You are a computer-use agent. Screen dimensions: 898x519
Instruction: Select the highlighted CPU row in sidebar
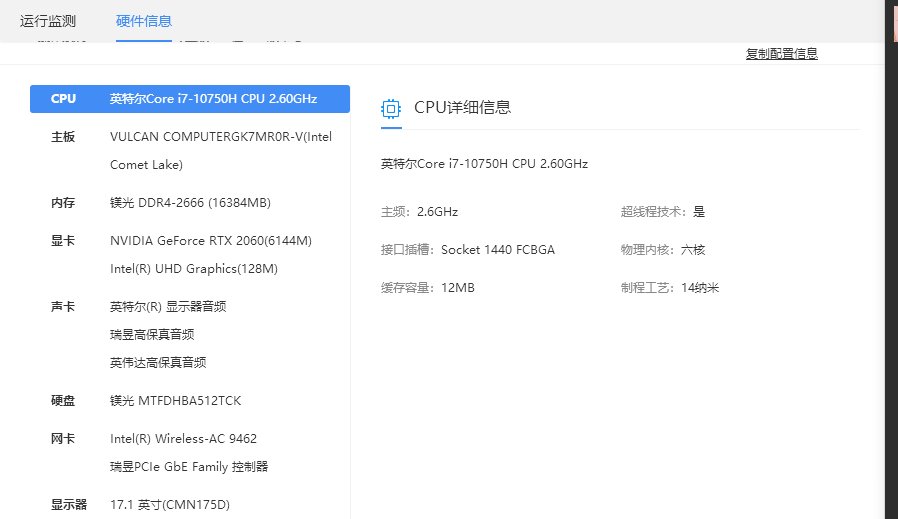tap(190, 99)
